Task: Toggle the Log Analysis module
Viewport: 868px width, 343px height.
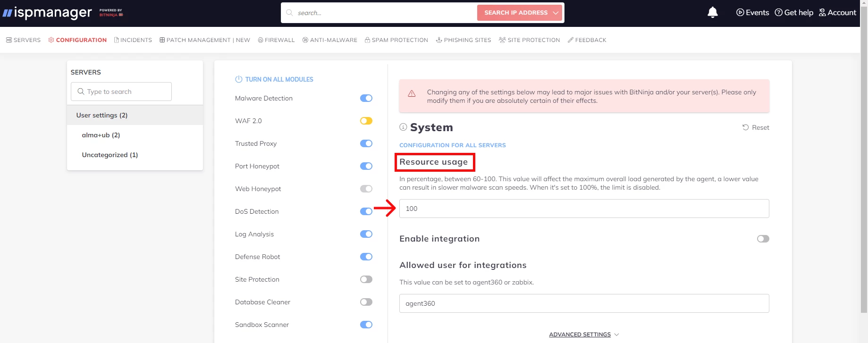Action: click(366, 234)
